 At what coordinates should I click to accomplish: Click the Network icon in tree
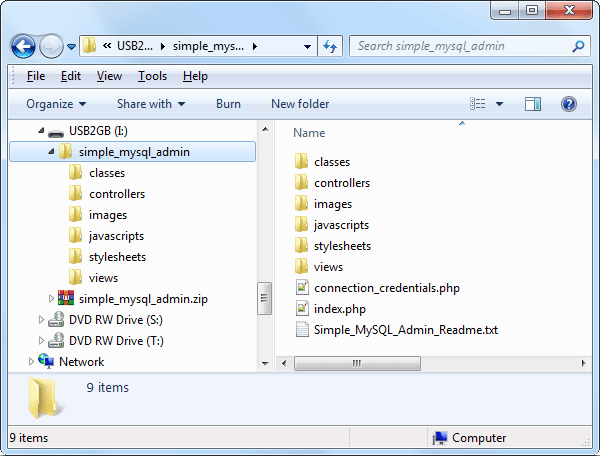click(x=46, y=361)
